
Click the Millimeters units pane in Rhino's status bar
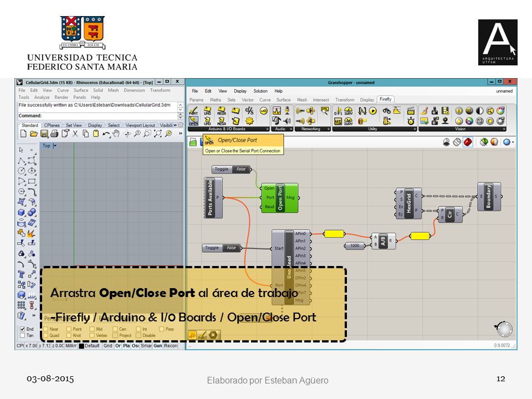click(x=71, y=346)
